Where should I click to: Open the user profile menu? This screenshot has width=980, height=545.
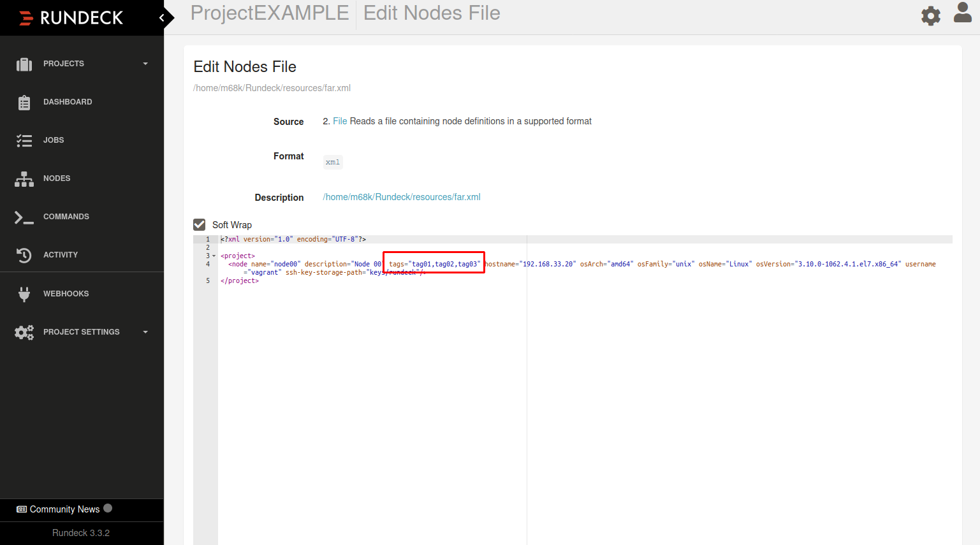(962, 13)
